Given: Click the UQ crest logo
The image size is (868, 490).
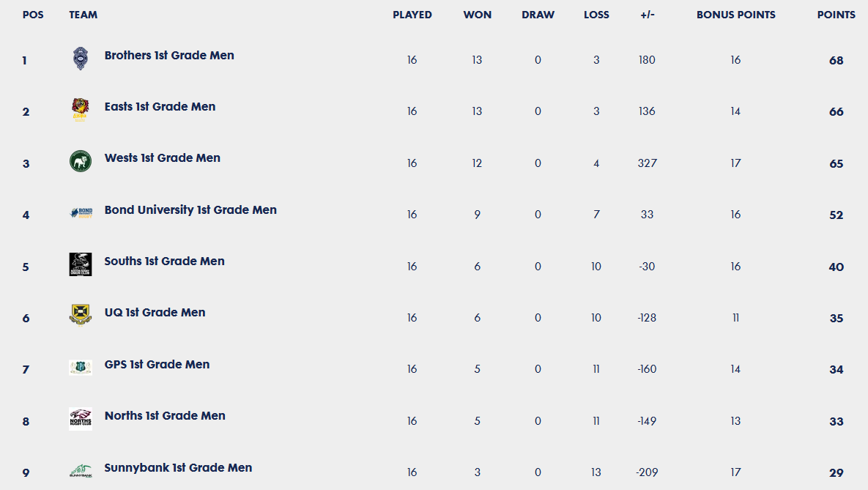Looking at the screenshot, I should coord(81,316).
